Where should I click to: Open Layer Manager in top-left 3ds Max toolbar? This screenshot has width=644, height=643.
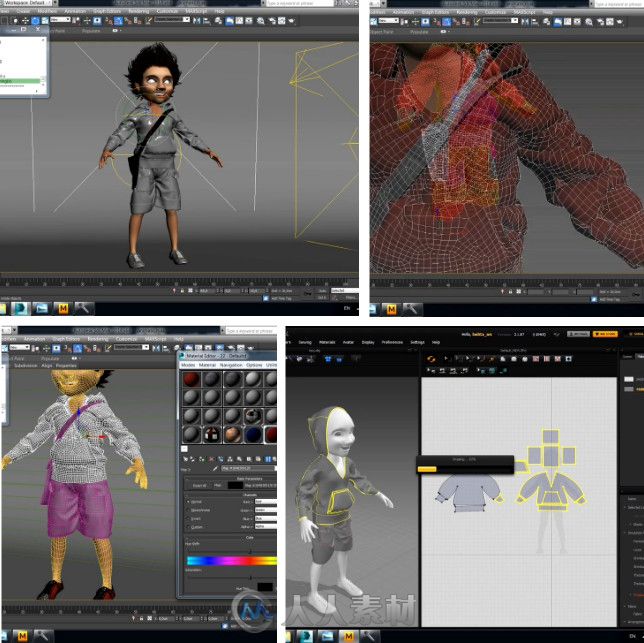(218, 21)
